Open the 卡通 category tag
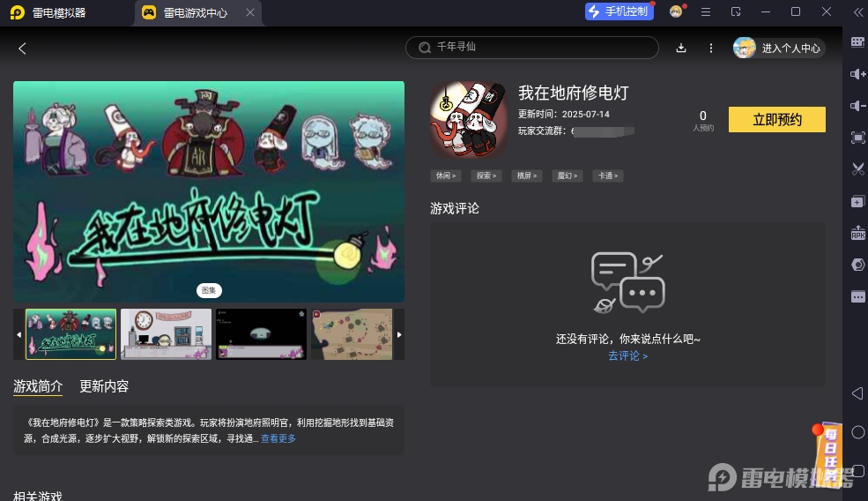Image resolution: width=868 pixels, height=501 pixels. (608, 176)
